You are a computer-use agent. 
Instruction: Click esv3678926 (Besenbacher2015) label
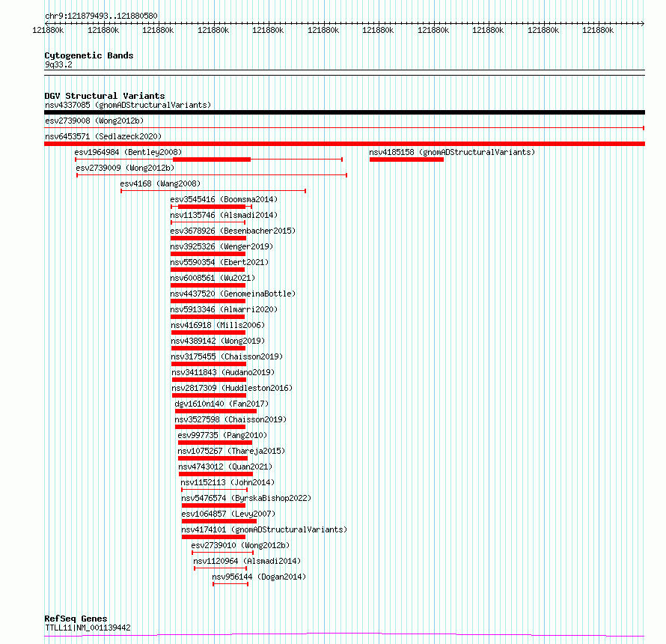[233, 231]
